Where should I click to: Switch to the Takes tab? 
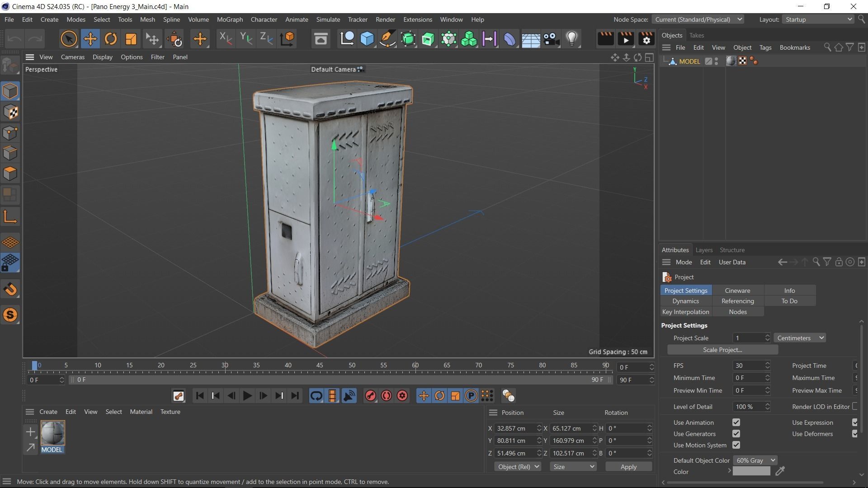(x=696, y=35)
